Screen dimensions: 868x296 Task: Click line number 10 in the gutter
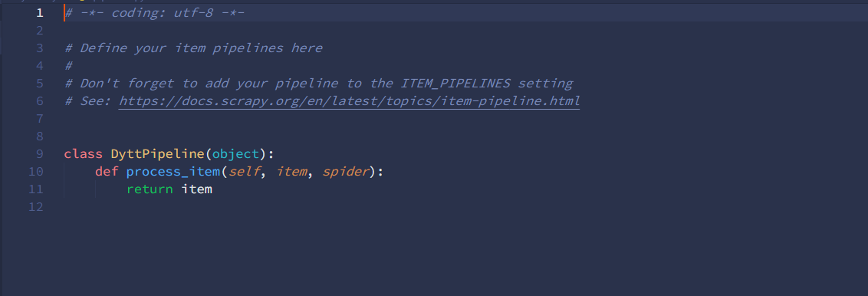click(x=35, y=172)
